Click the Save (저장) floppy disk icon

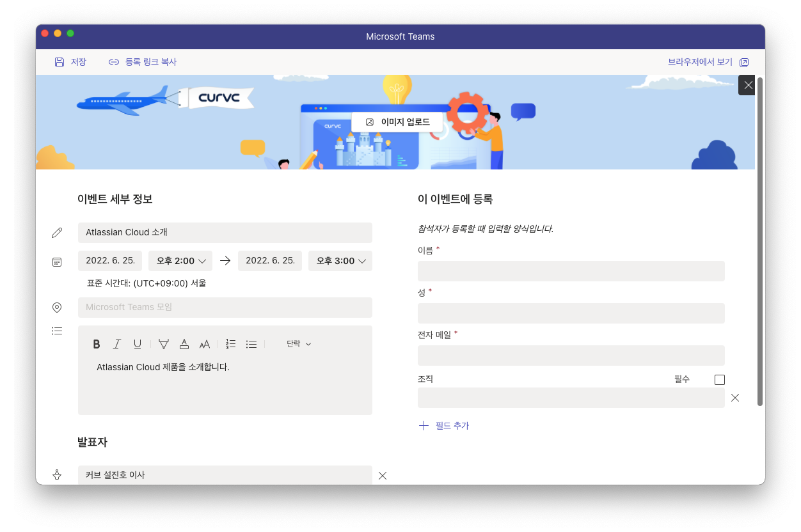[59, 62]
